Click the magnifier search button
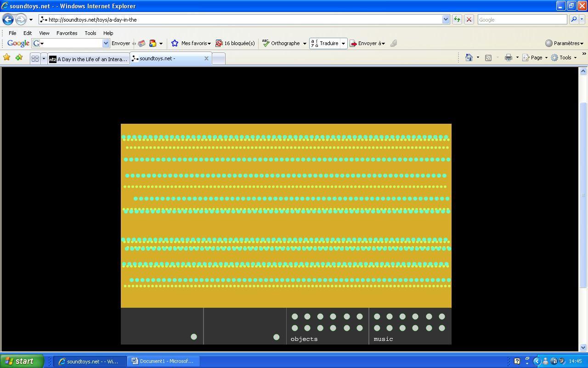The image size is (588, 368). click(573, 19)
